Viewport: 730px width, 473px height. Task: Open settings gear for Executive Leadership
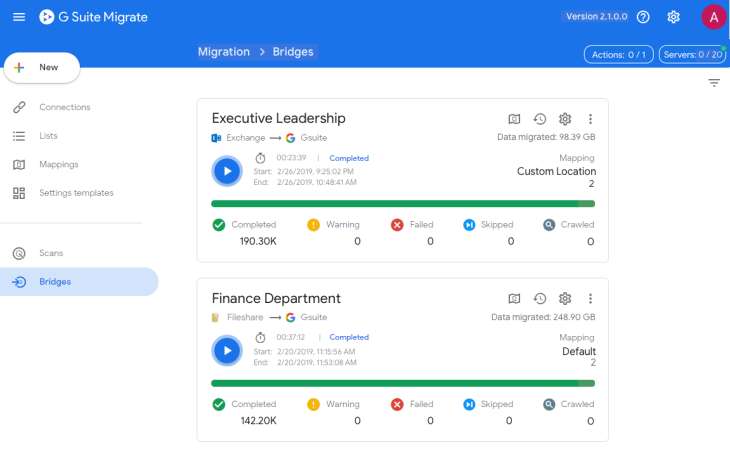[x=565, y=119]
